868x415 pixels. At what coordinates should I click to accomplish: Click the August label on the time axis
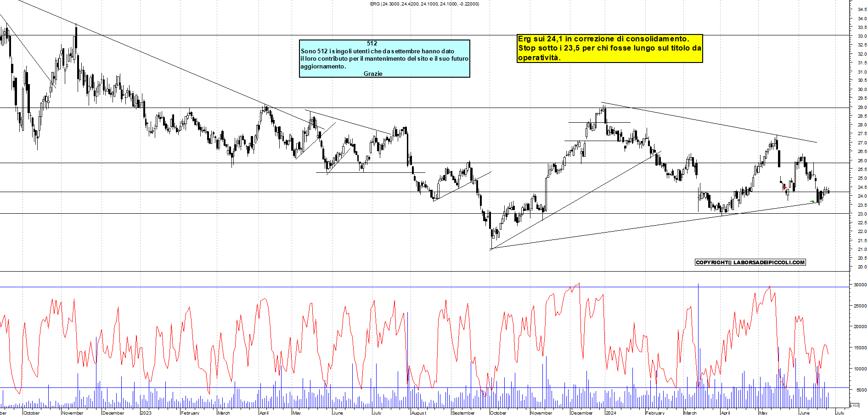(419, 413)
